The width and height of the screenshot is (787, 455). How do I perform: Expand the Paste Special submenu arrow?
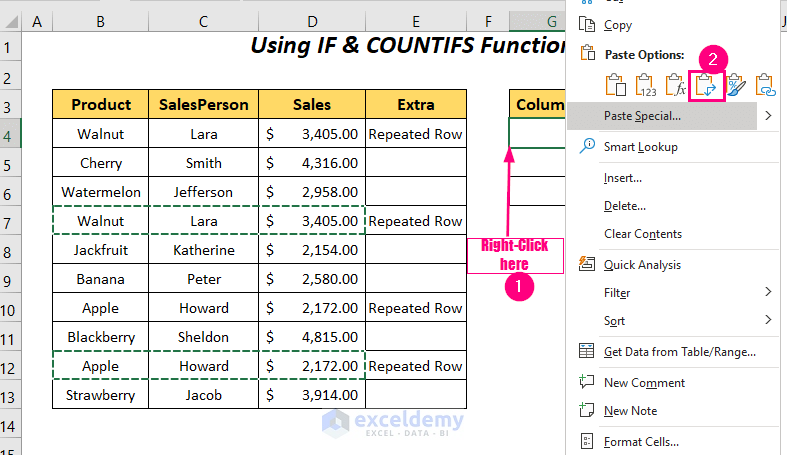pyautogui.click(x=768, y=116)
